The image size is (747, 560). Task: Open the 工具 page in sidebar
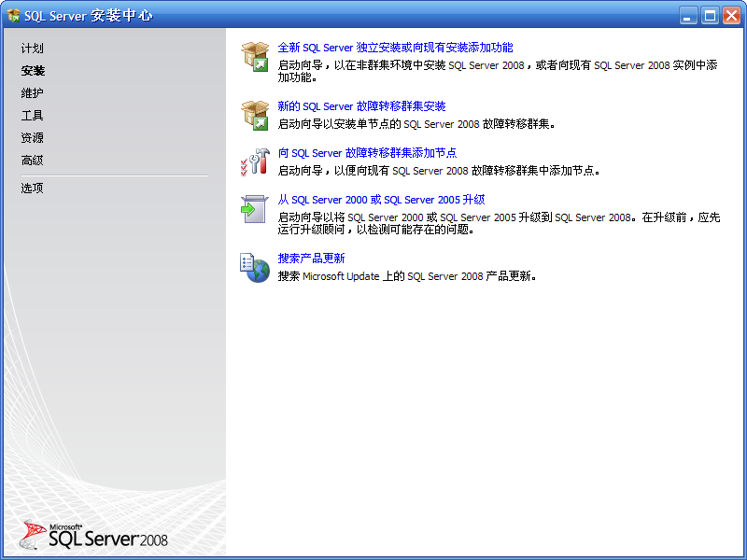tap(33, 116)
